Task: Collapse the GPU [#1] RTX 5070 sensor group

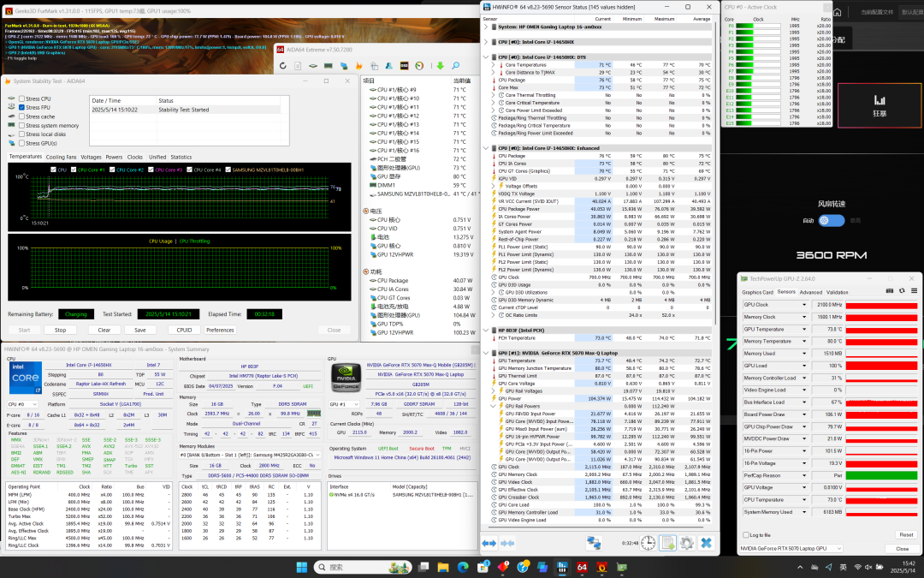Action: pyautogui.click(x=486, y=353)
